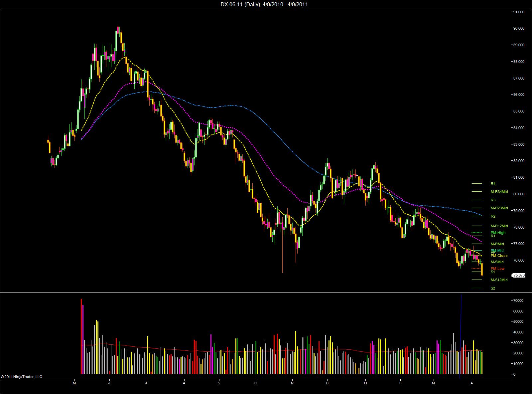This screenshot has width=532, height=394.
Task: Select the R4 pivot label
Action: pyautogui.click(x=493, y=184)
